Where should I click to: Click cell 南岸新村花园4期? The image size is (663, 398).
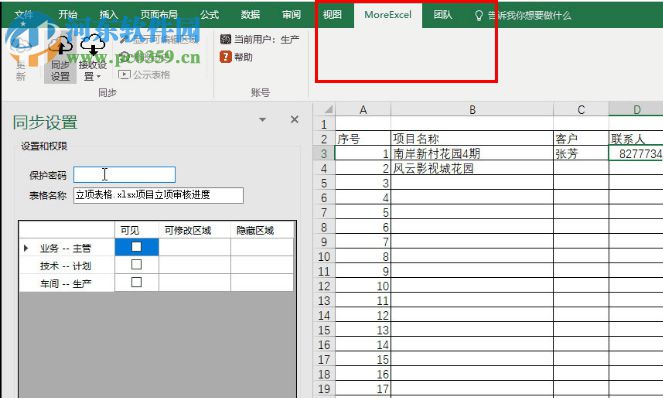pyautogui.click(x=472, y=154)
